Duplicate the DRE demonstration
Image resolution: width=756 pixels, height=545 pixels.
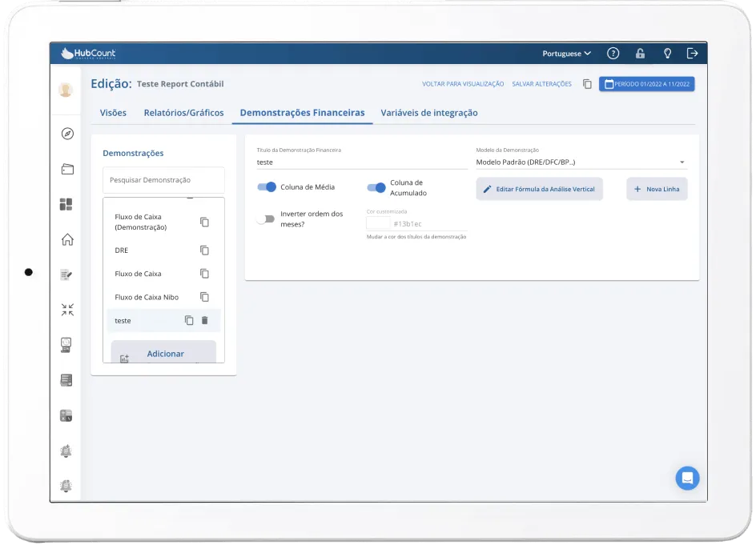point(204,250)
